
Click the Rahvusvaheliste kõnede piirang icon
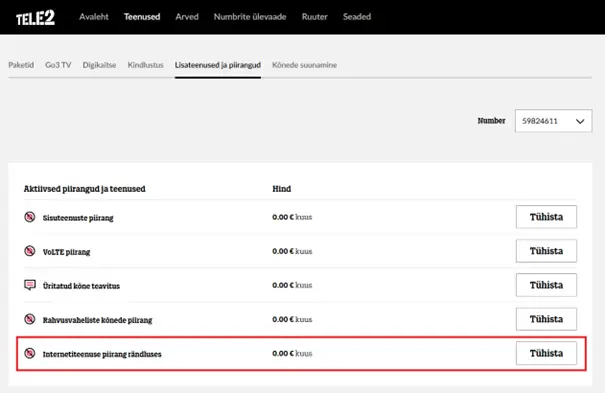coord(30,319)
